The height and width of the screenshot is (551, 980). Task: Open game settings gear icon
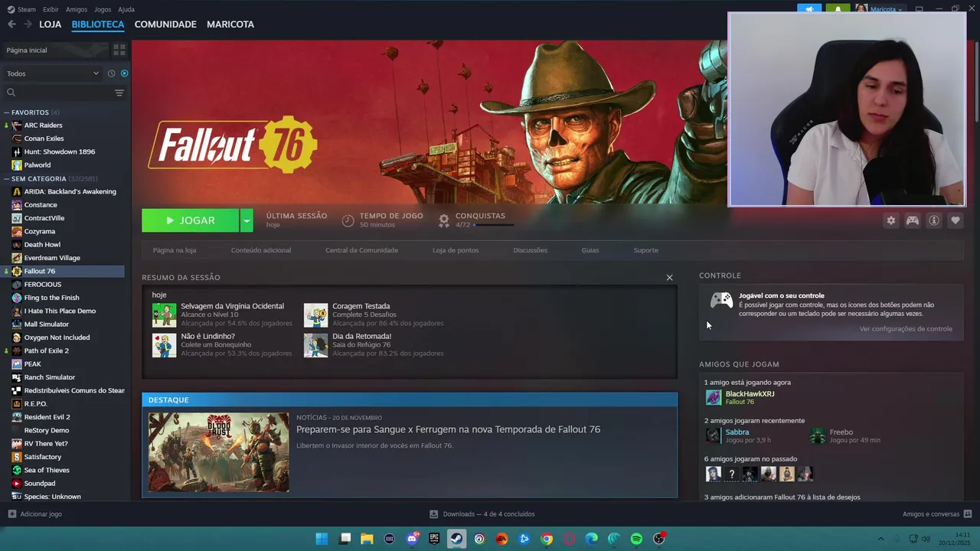pyautogui.click(x=890, y=220)
